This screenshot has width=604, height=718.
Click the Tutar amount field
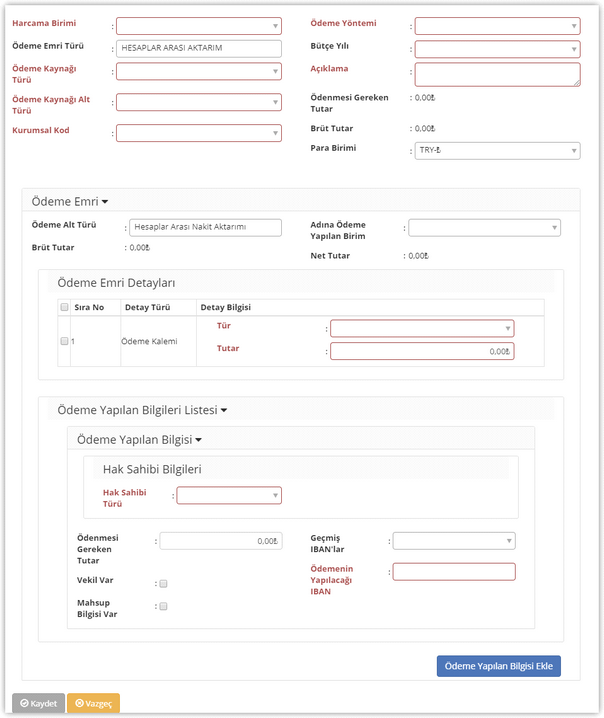[421, 351]
